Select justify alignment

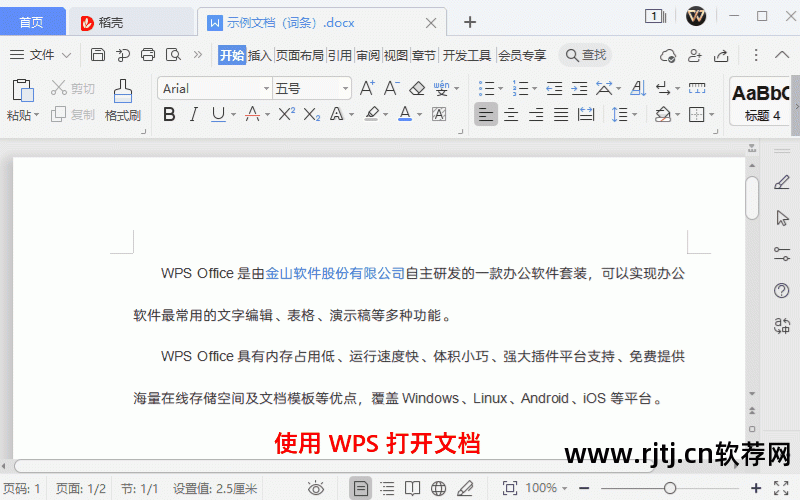click(561, 114)
